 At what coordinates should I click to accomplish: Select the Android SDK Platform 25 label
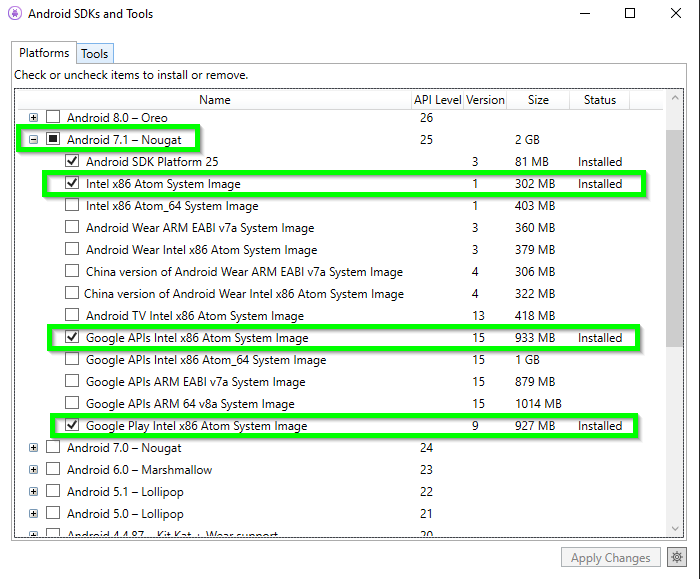tap(152, 162)
